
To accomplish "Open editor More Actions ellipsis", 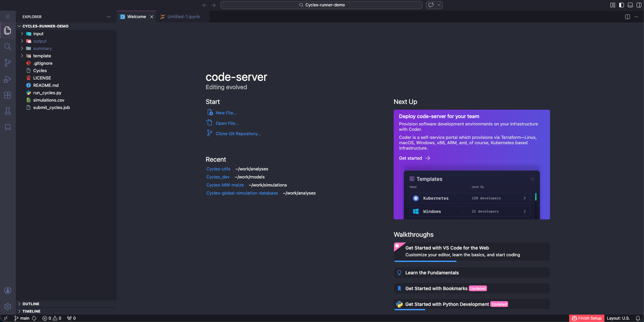I will pos(636,17).
